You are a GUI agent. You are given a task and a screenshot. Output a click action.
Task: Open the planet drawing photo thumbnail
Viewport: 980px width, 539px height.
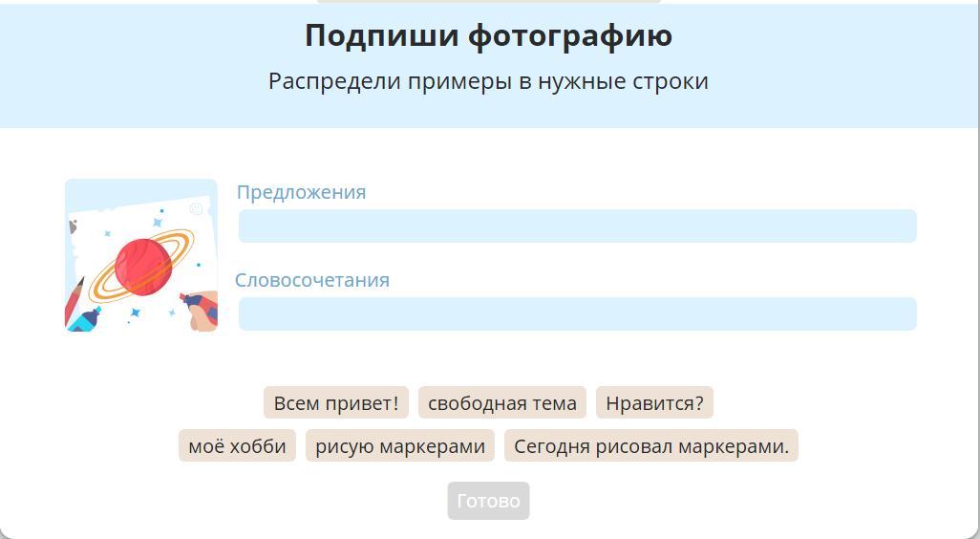coord(141,255)
